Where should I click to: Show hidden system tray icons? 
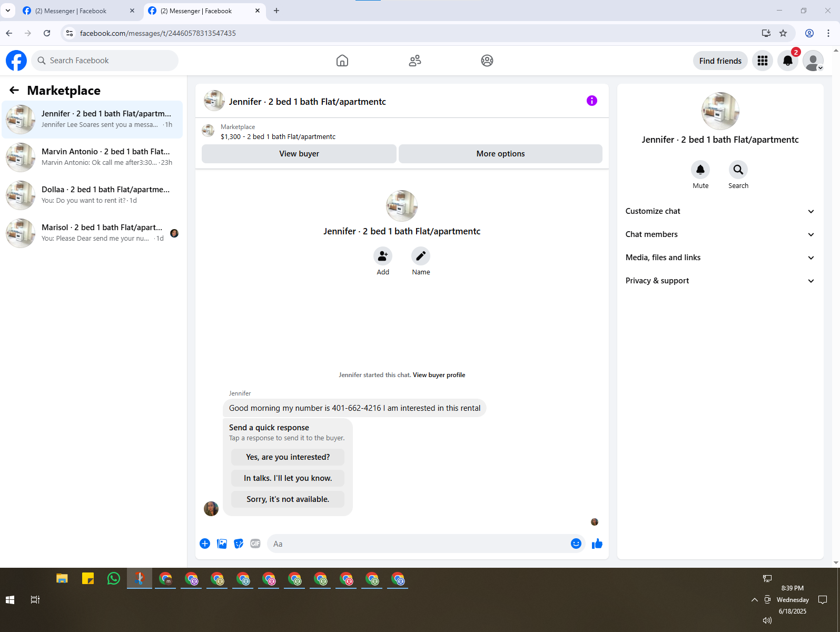[x=754, y=600]
